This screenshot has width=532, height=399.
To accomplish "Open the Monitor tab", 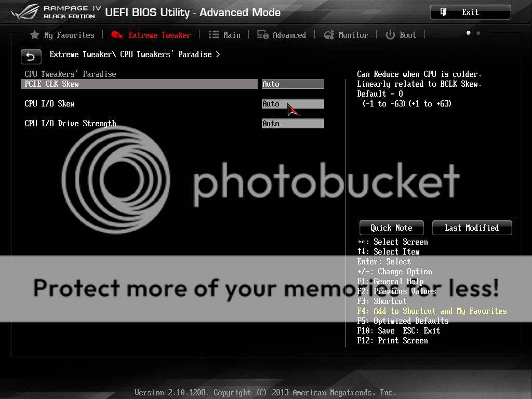I will 346,35.
